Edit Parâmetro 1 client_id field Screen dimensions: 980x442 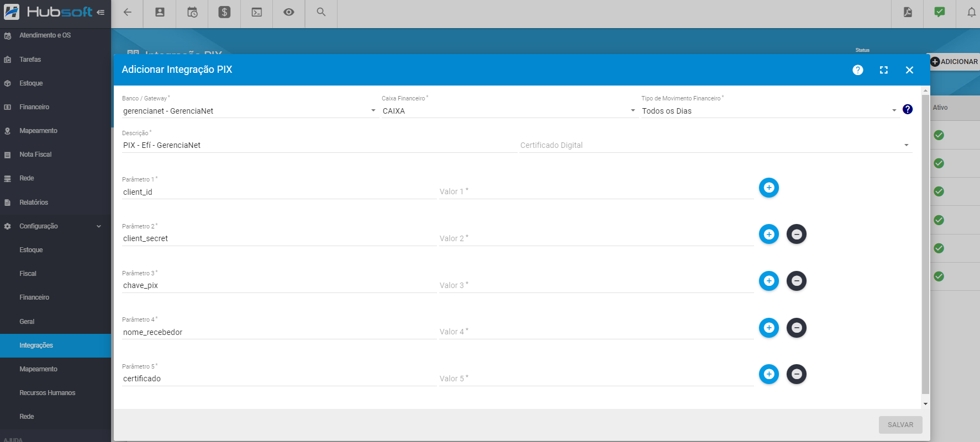[279, 192]
